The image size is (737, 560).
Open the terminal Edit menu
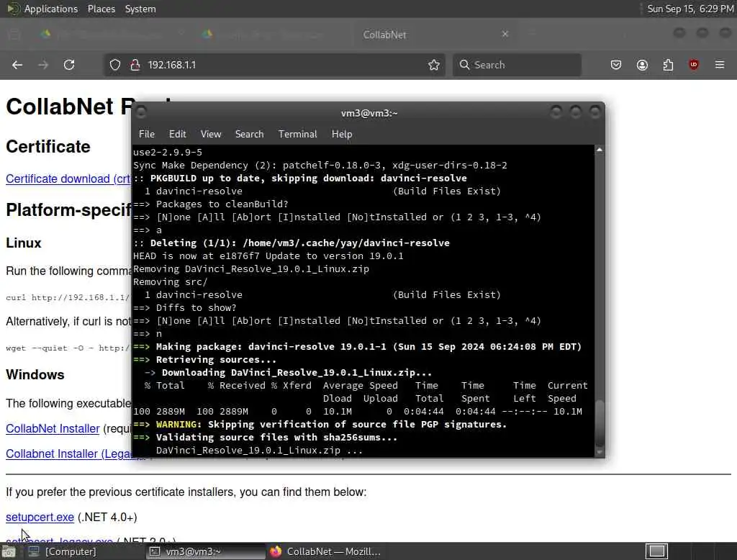click(177, 134)
